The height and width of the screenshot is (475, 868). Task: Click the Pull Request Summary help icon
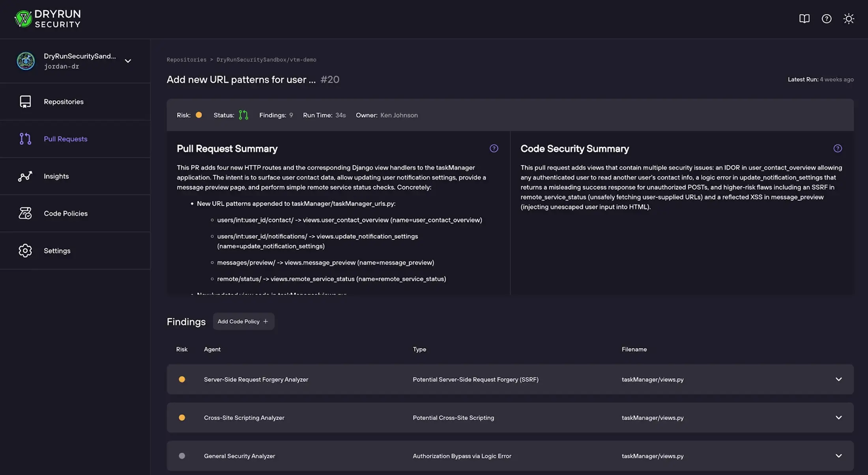coord(494,148)
